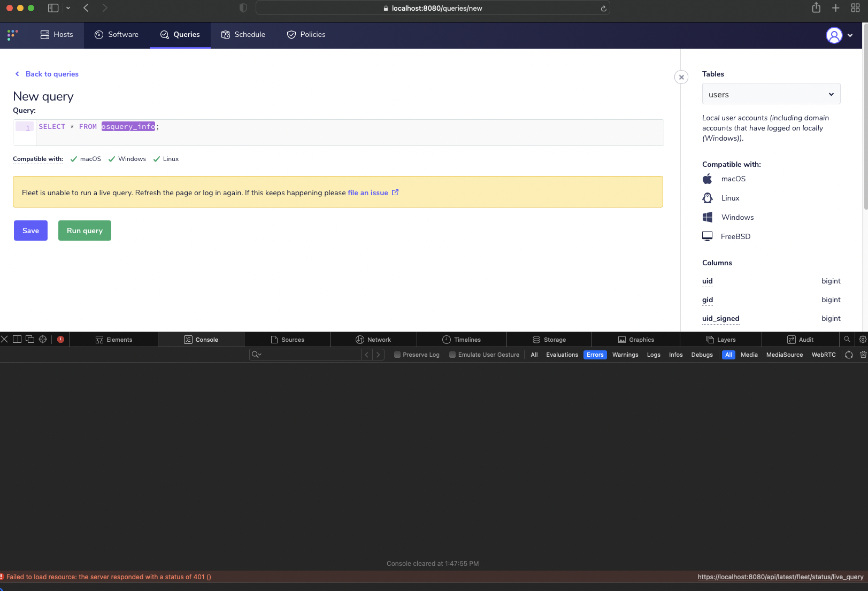Click the Run query button
Screen dimensions: 868x591
pos(84,231)
